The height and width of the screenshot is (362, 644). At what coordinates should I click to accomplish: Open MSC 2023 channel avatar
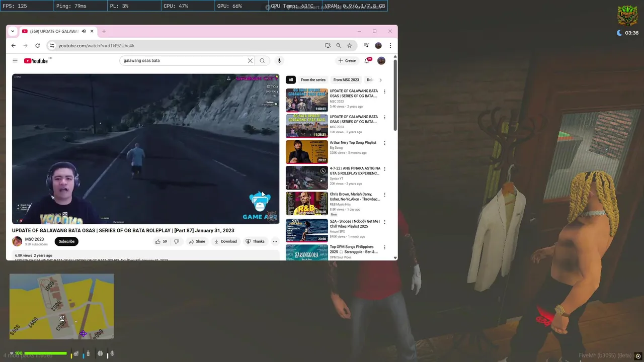pos(17,241)
